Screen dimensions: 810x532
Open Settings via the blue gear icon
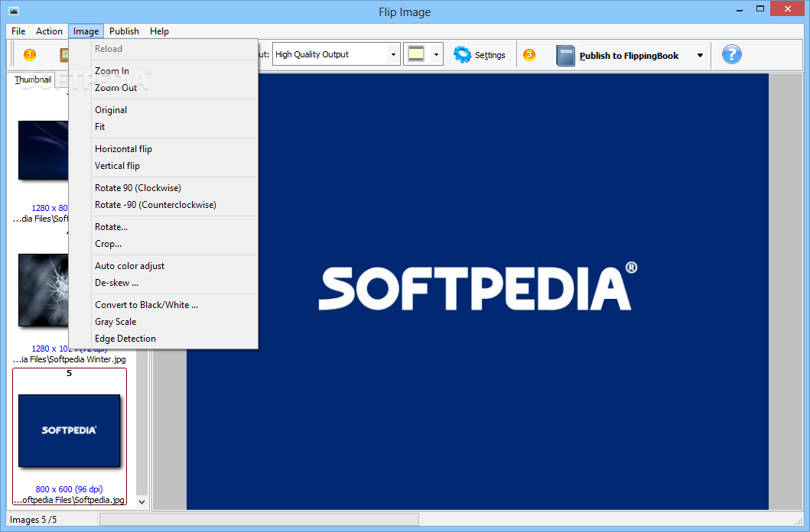click(462, 55)
